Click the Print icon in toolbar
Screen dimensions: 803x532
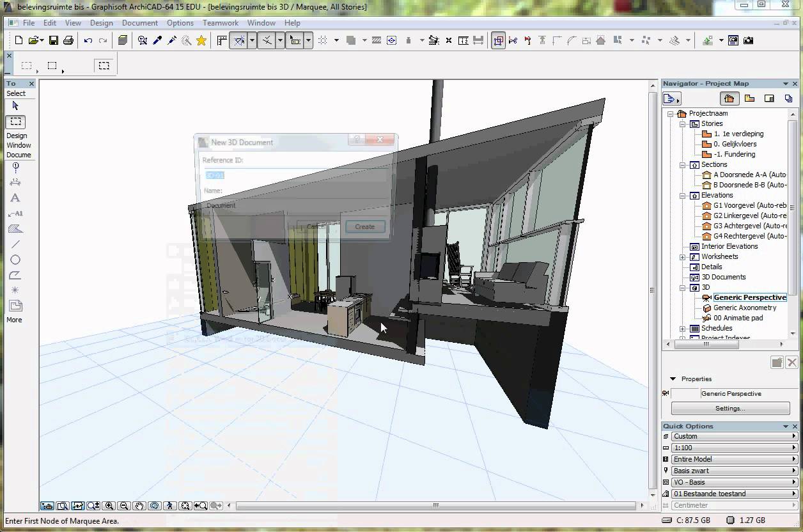(x=68, y=40)
